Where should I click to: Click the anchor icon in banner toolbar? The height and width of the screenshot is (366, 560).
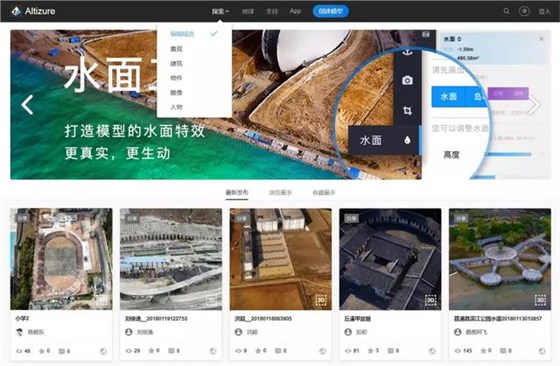click(x=408, y=52)
